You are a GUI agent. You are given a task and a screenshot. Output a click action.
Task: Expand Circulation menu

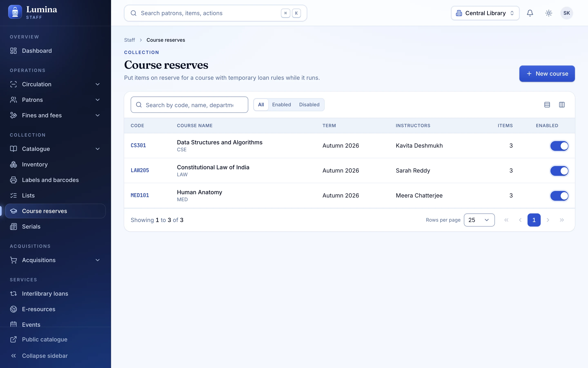tap(55, 84)
